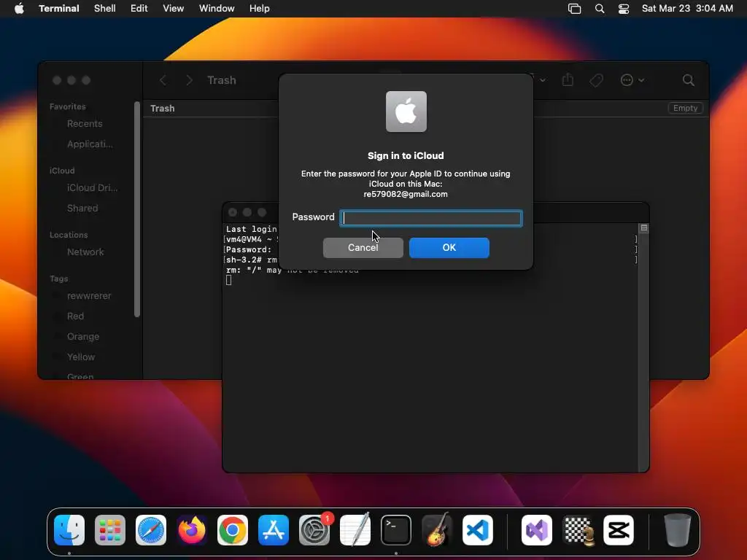Select Shared in Finder sidebar

[x=82, y=209]
